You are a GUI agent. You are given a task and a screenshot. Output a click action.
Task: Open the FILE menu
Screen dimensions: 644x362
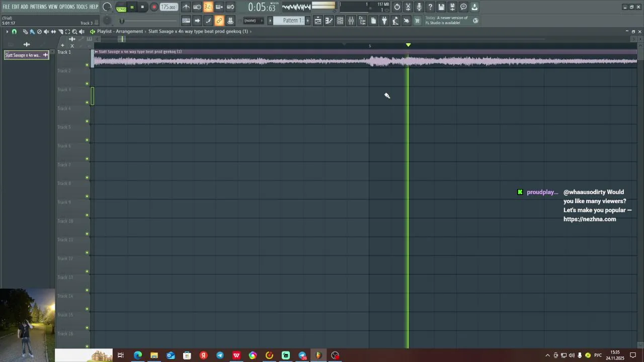(x=7, y=7)
